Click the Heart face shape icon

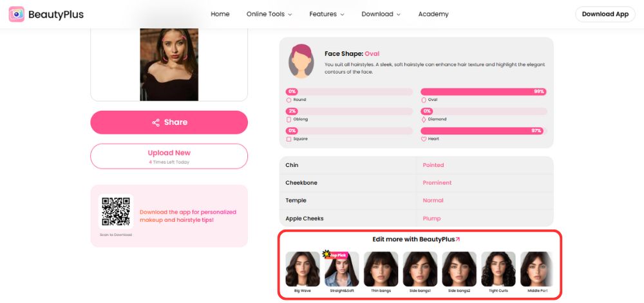click(424, 139)
